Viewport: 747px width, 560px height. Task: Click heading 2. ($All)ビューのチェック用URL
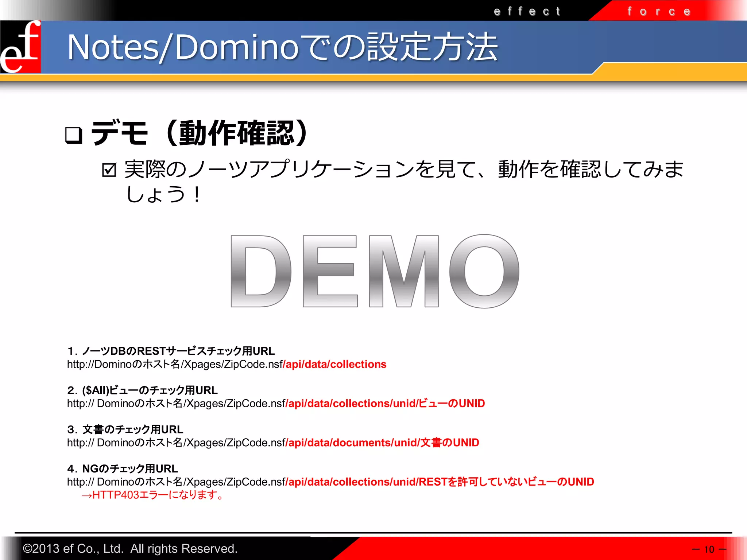coord(142,390)
